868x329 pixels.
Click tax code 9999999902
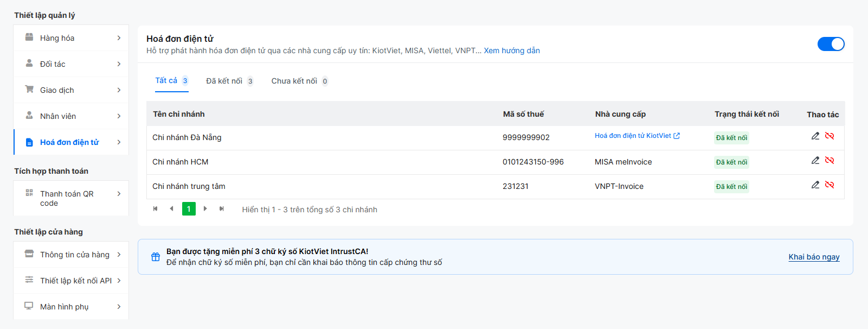[x=526, y=137]
